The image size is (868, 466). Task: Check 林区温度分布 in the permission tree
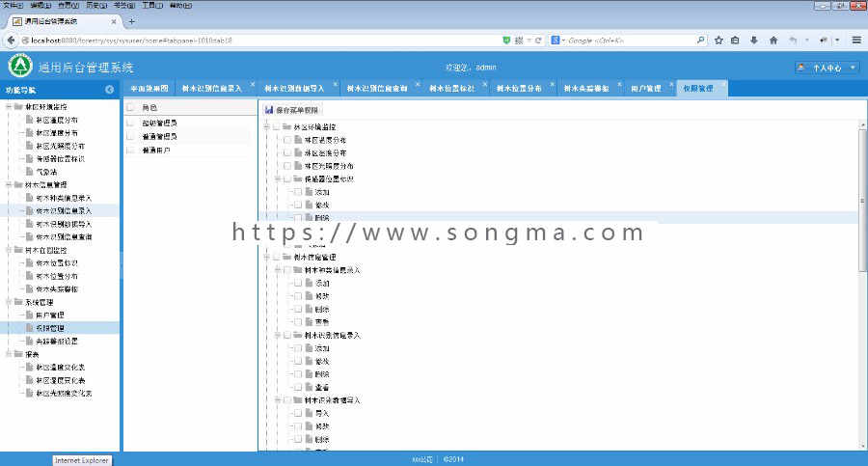287,140
